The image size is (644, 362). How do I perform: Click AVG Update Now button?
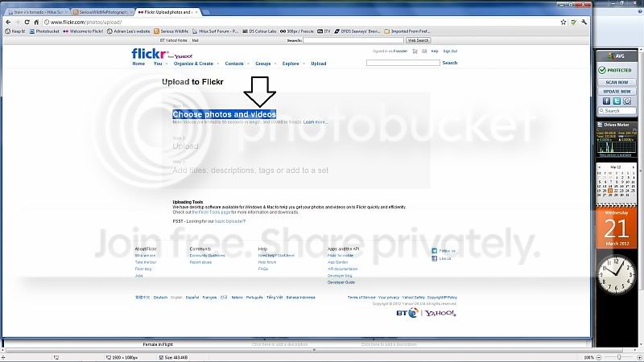tap(617, 91)
